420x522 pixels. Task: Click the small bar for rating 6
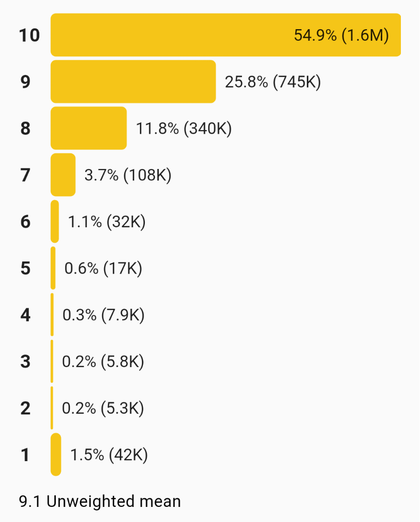pyautogui.click(x=55, y=221)
